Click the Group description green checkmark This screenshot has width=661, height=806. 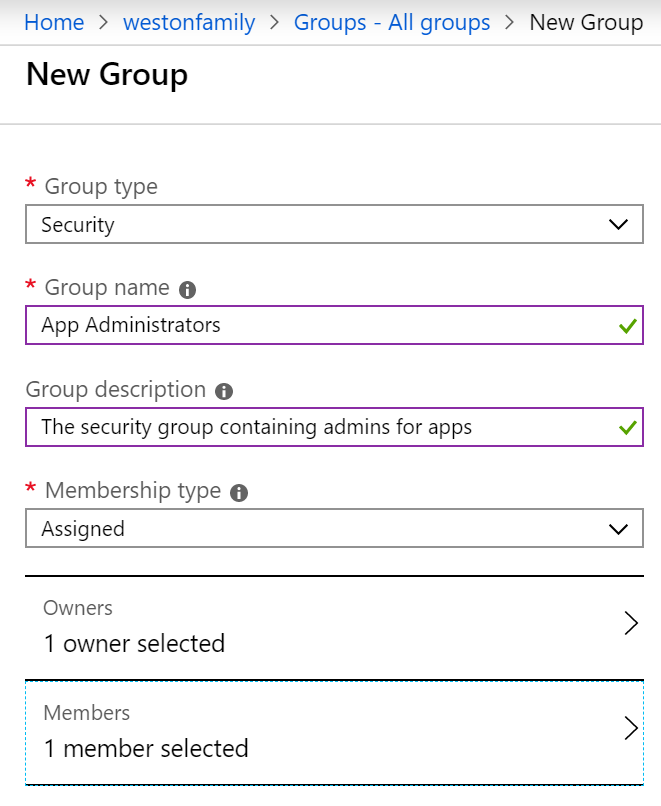(628, 427)
